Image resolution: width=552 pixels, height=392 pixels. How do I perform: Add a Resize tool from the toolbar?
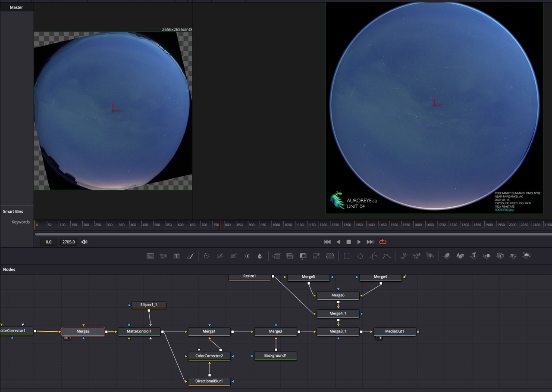click(317, 256)
